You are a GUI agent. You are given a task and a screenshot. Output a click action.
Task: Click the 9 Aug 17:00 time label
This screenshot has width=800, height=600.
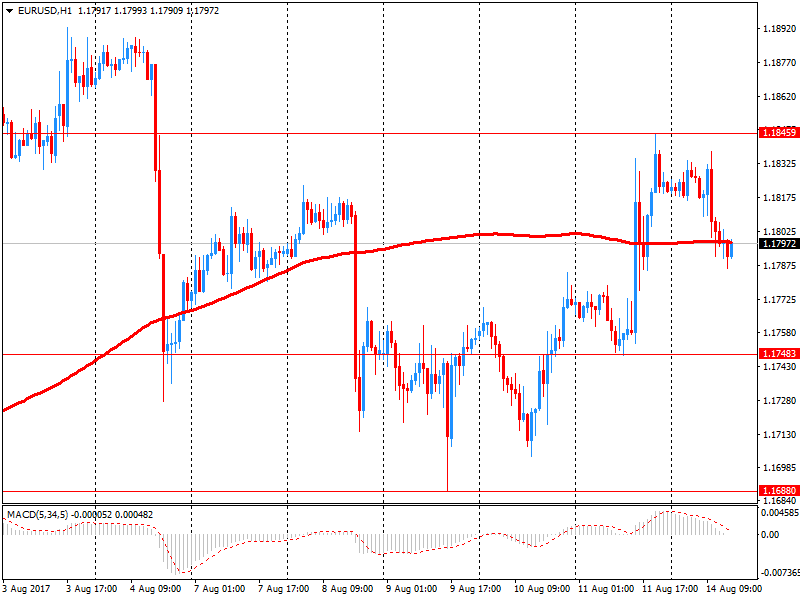point(476,589)
